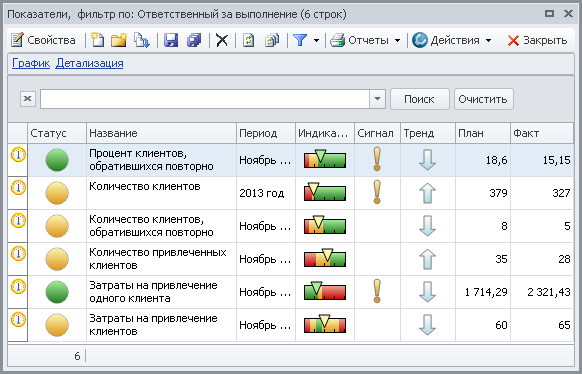Image resolution: width=582 pixels, height=374 pixels.
Task: Sort by the Индикатор column header
Action: coord(325,133)
